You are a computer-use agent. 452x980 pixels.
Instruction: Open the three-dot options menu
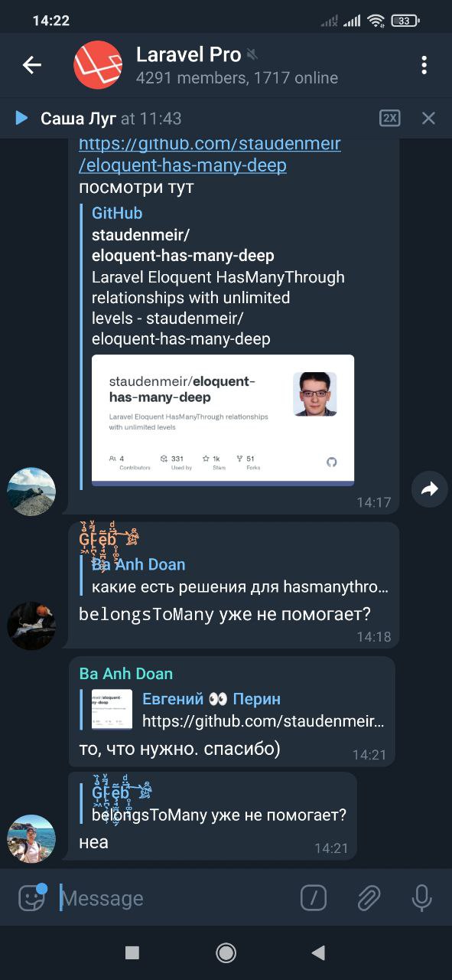tap(424, 65)
